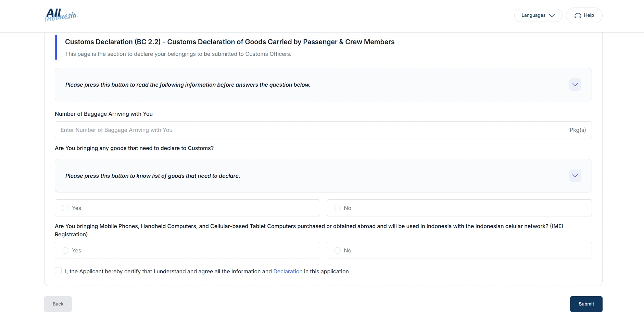Focus the Number of Baggage input field
The image size is (644, 312).
pos(308,130)
